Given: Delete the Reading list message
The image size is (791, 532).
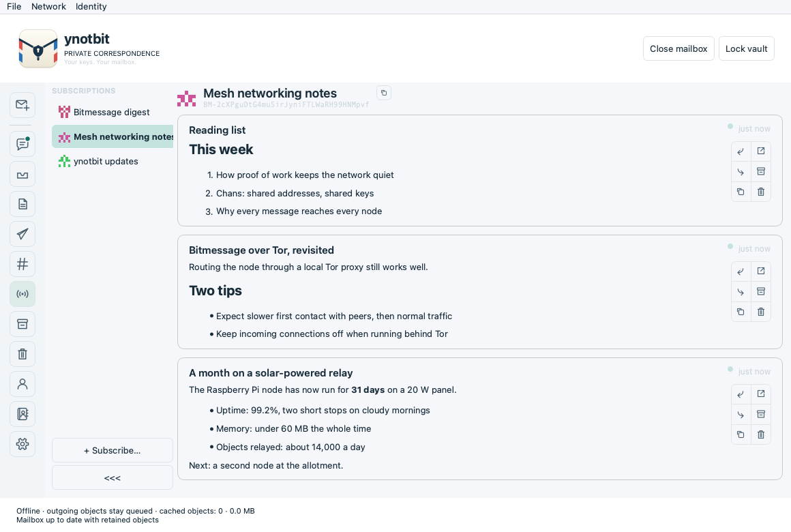Looking at the screenshot, I should (x=761, y=192).
